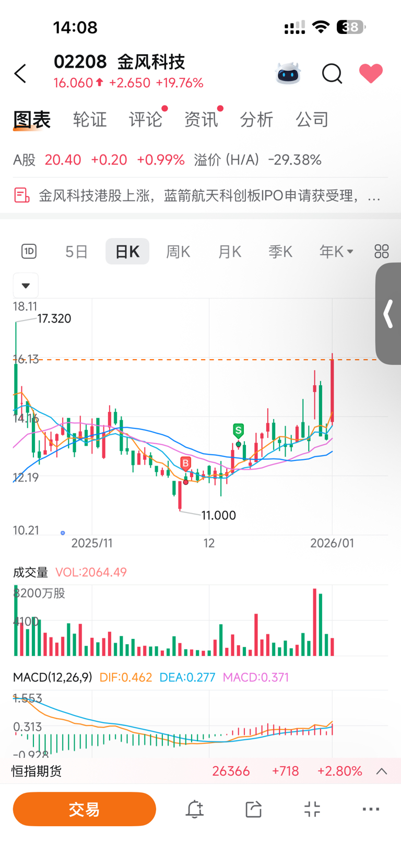
Task: Select the 月K chart period
Action: click(x=229, y=252)
